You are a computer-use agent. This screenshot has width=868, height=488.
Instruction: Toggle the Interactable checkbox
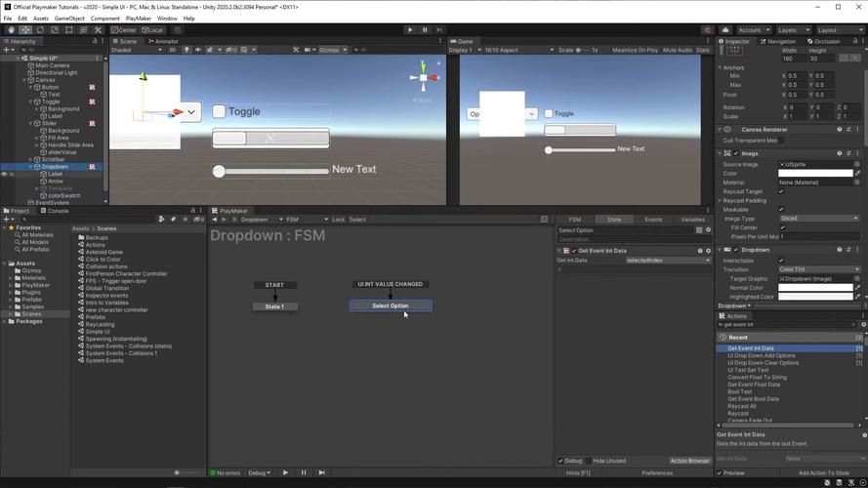point(781,260)
